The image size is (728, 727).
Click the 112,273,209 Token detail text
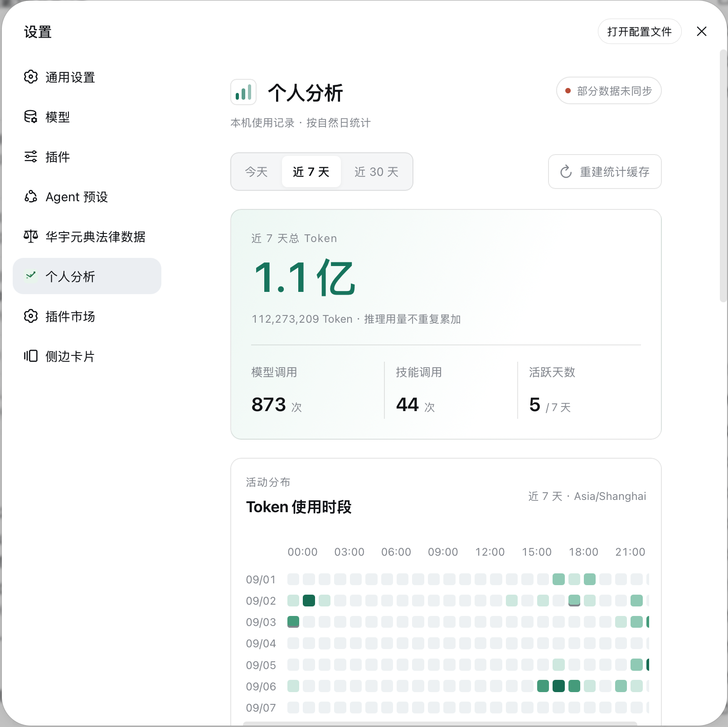356,319
